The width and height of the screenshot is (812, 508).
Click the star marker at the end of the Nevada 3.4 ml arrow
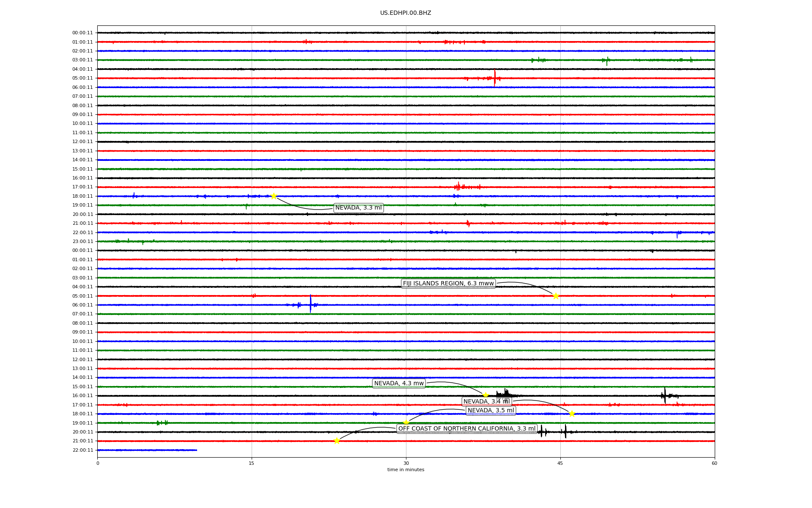[x=572, y=414]
